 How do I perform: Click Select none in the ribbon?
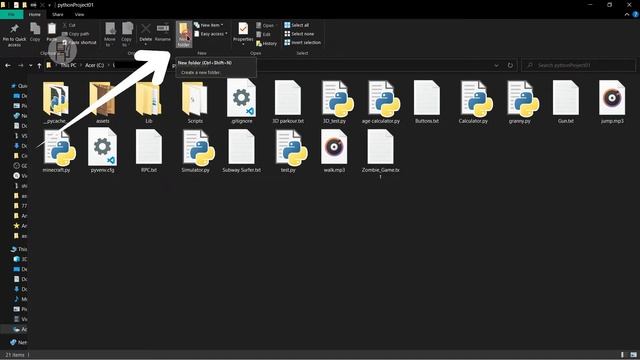click(x=299, y=34)
